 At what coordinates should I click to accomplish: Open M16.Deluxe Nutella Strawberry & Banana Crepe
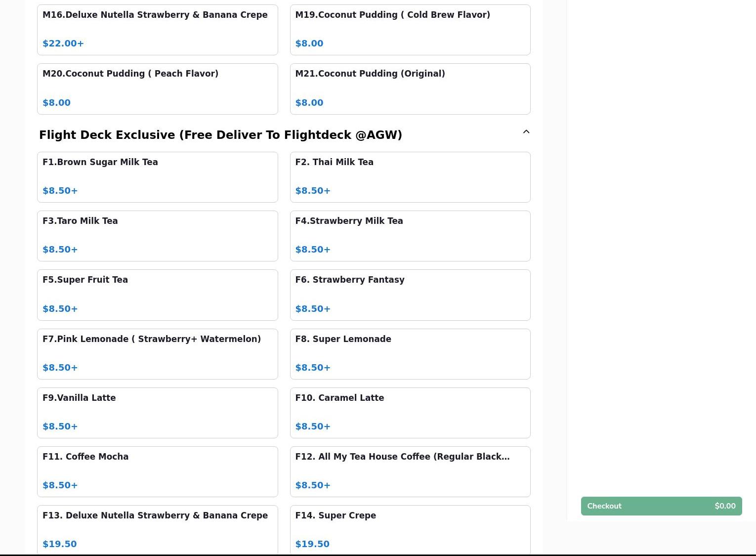[x=157, y=30]
